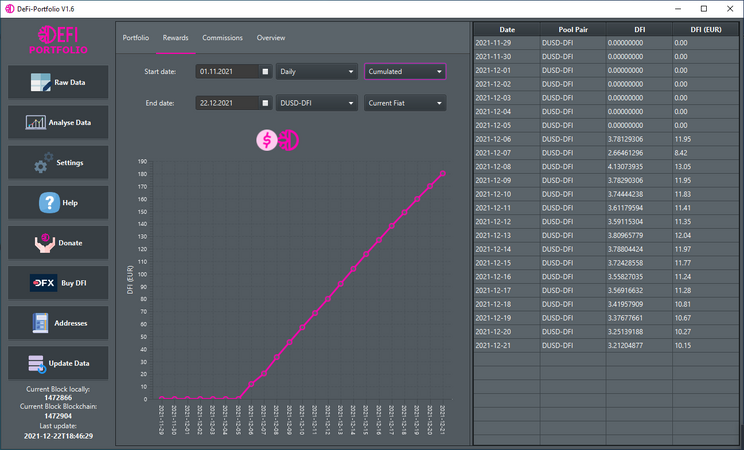Viewport: 744px width, 450px height.
Task: Click the Start date input field
Action: 227,72
